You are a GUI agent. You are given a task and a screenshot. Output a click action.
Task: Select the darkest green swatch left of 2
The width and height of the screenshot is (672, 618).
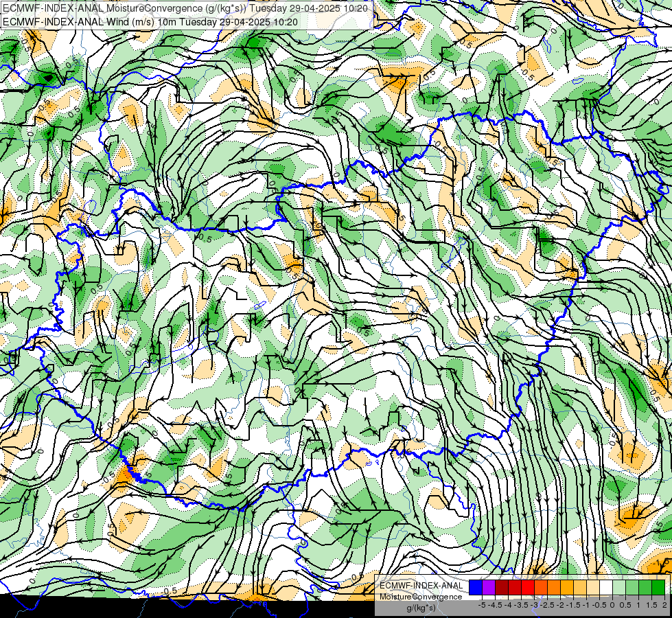[658, 587]
